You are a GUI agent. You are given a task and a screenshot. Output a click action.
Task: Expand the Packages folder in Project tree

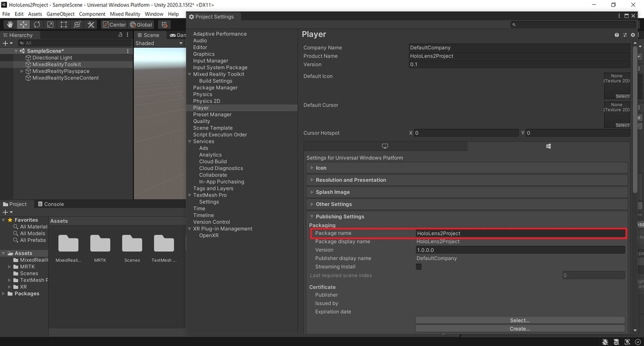pos(4,293)
